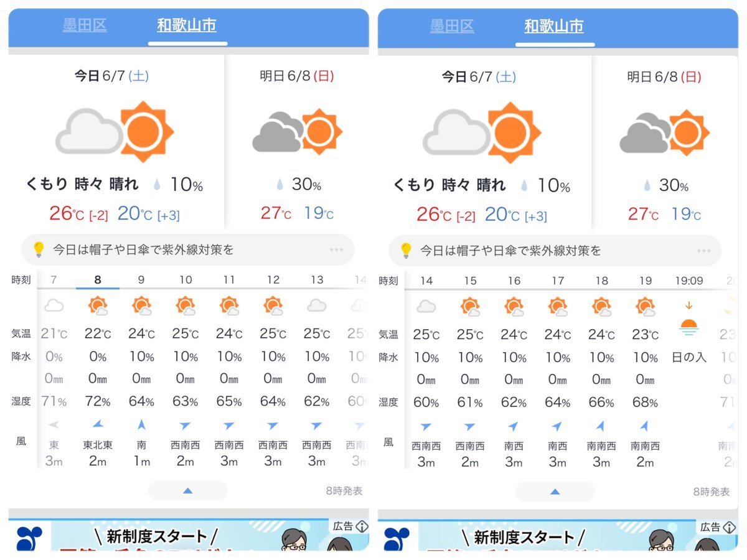
Task: Click the cloud icon at 13 o'clock
Action: point(317,306)
